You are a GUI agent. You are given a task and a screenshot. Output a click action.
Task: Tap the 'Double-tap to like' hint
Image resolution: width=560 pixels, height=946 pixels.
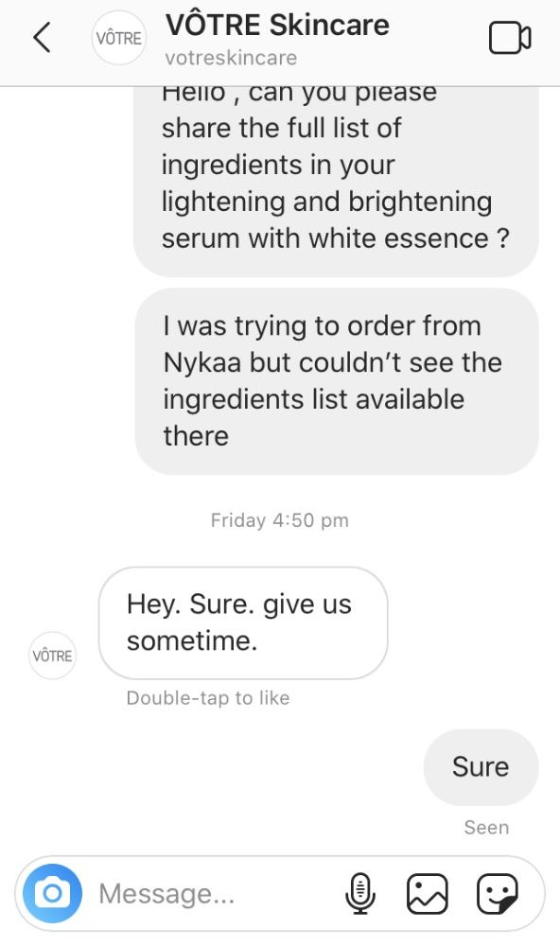[x=208, y=698]
